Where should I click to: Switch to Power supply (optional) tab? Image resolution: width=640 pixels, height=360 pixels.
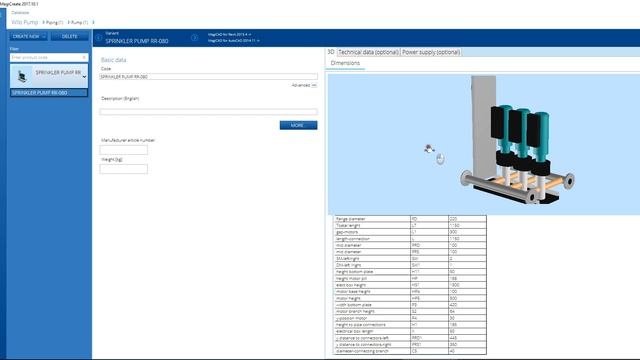coord(431,52)
